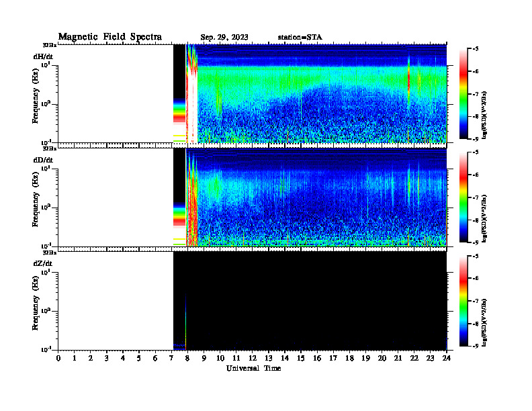The image size is (532, 411).
Task: Click hour tick label "21" on time axis
Action: (398, 359)
